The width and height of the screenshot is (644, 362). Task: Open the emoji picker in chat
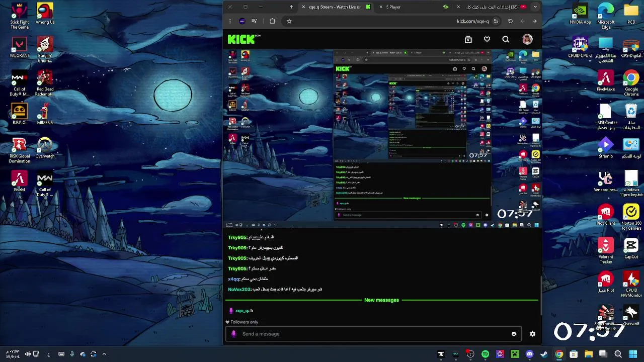pos(514,334)
